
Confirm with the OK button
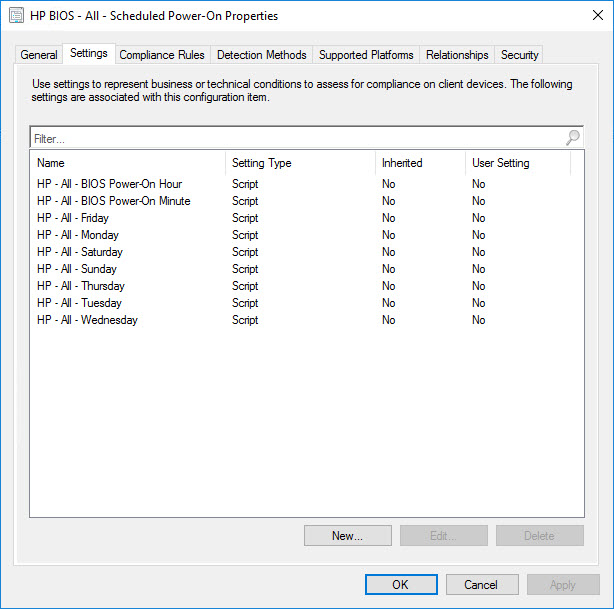[x=401, y=584]
